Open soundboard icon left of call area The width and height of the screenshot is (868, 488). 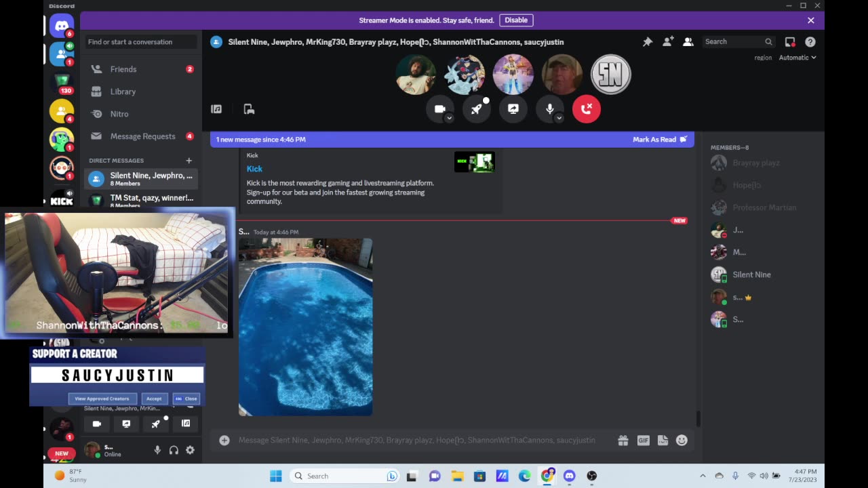(216, 109)
